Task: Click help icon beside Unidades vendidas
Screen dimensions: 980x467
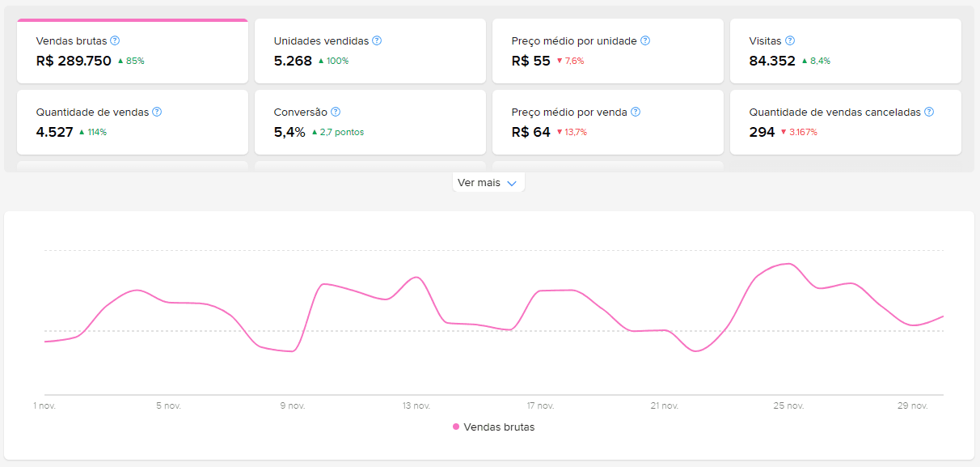Action: click(x=377, y=40)
